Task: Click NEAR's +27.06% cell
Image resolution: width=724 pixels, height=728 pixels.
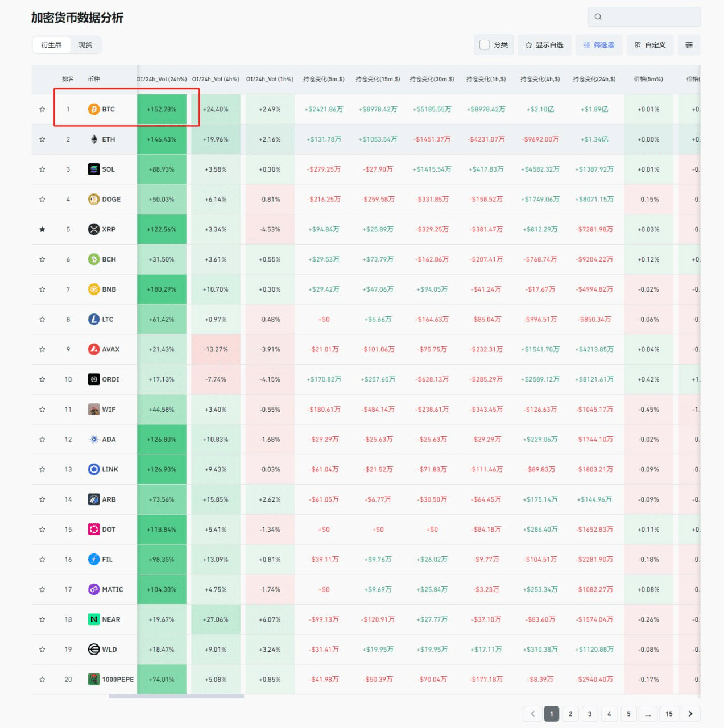Action: (216, 619)
